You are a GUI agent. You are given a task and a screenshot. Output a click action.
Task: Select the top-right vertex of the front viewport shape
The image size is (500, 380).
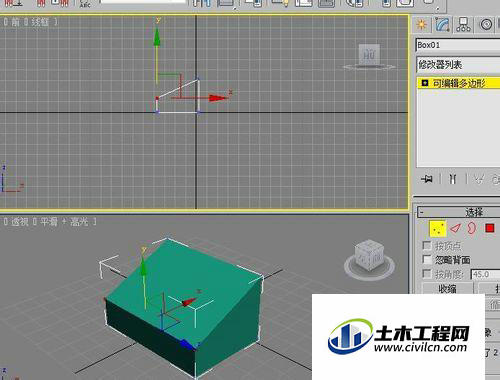(198, 79)
